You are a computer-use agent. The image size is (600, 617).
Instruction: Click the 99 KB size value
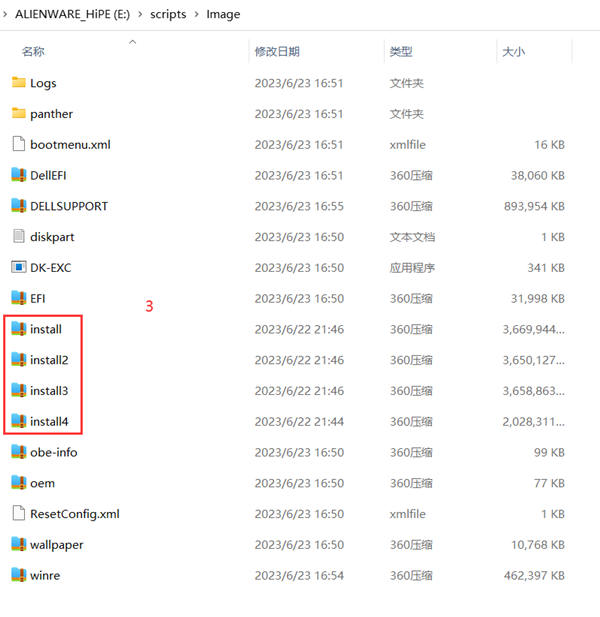[549, 452]
